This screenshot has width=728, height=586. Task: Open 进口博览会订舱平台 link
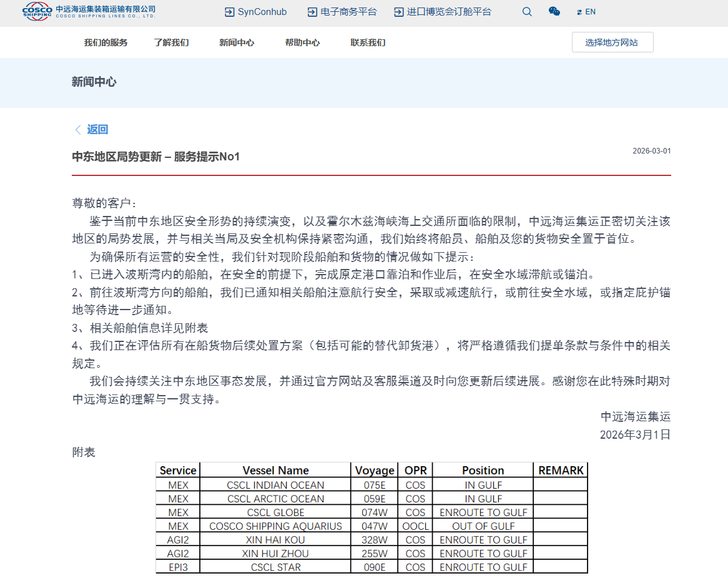pos(448,12)
